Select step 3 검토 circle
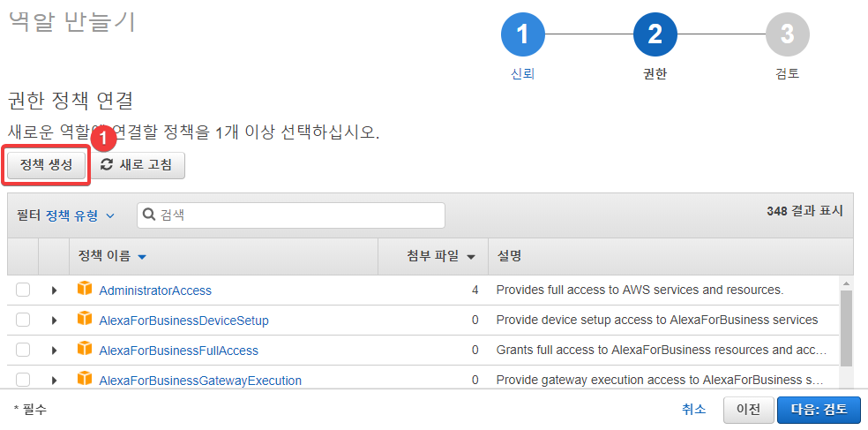Viewport: 868px width, 430px height. click(x=787, y=35)
